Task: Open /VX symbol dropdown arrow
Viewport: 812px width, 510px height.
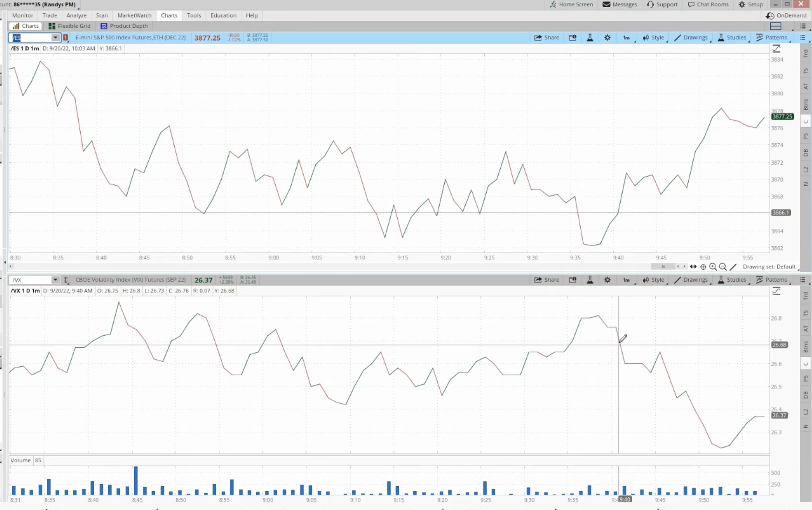Action: [56, 280]
